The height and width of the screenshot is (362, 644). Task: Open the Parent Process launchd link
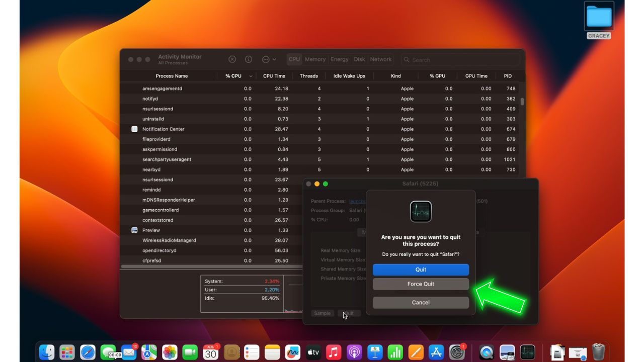click(x=357, y=201)
